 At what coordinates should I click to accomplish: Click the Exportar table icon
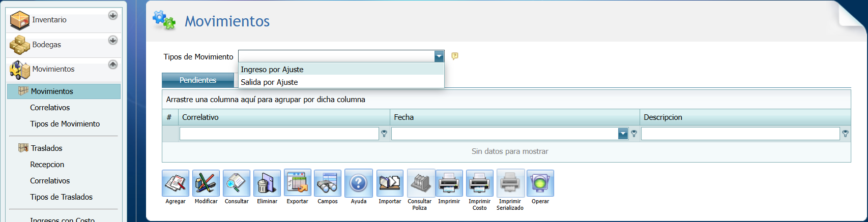pos(297,183)
